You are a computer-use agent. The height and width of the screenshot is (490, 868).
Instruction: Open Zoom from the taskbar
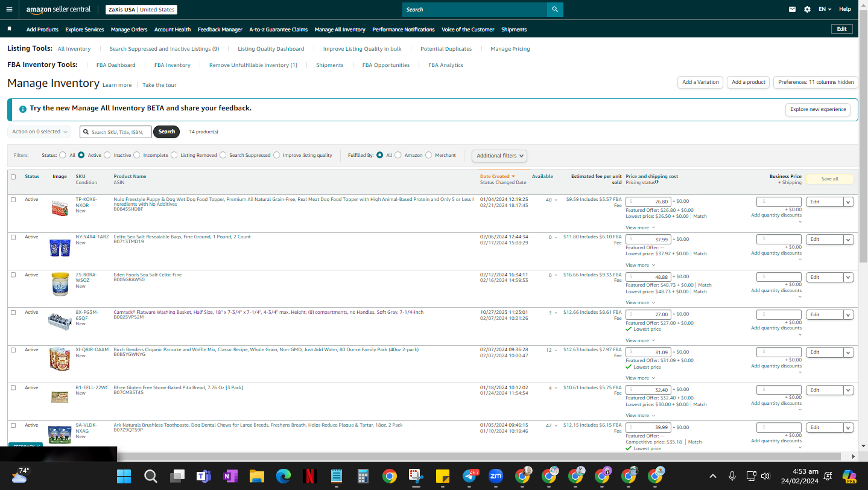click(496, 476)
